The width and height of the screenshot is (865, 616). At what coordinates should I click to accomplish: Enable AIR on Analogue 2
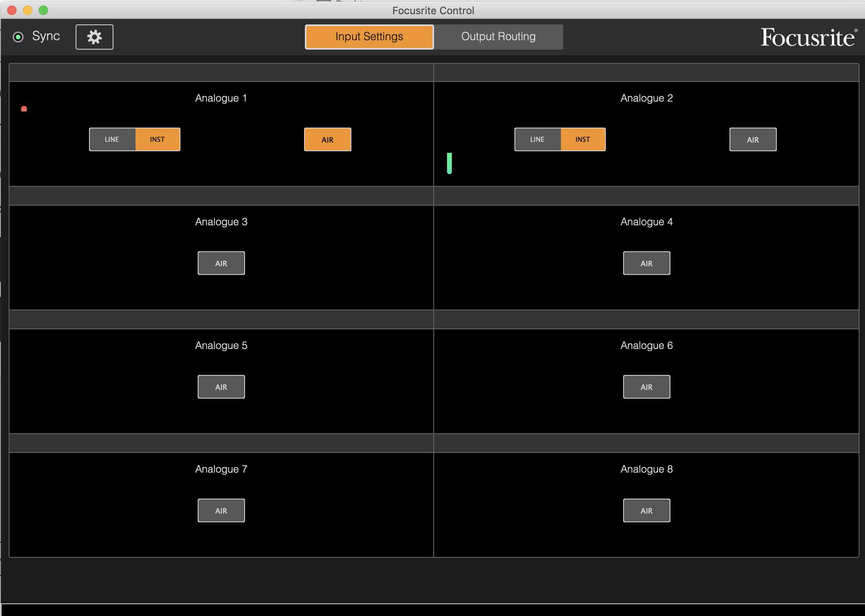[x=752, y=139]
